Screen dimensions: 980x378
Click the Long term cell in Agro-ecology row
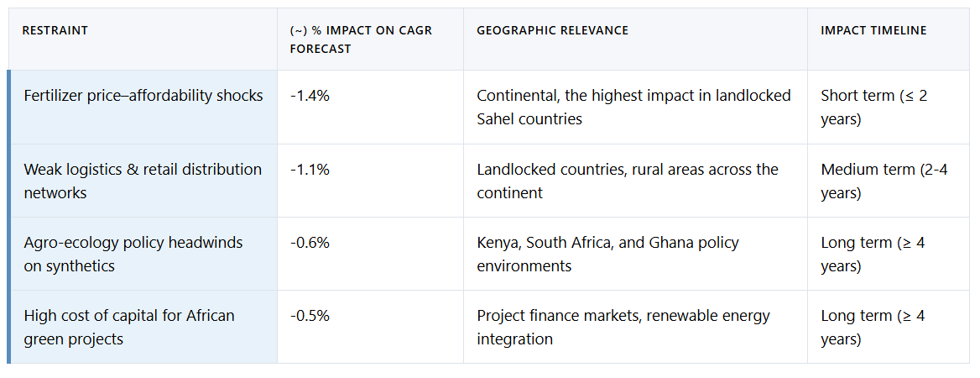click(873, 254)
